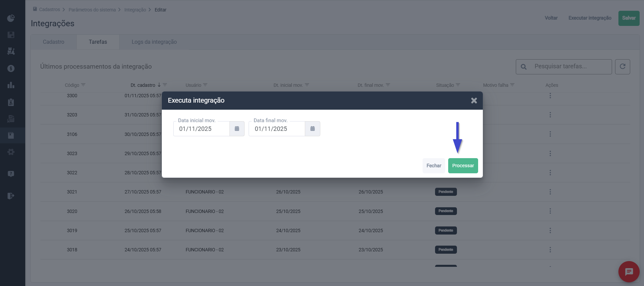Click code cell 3203
The image size is (644, 286).
tap(72, 115)
